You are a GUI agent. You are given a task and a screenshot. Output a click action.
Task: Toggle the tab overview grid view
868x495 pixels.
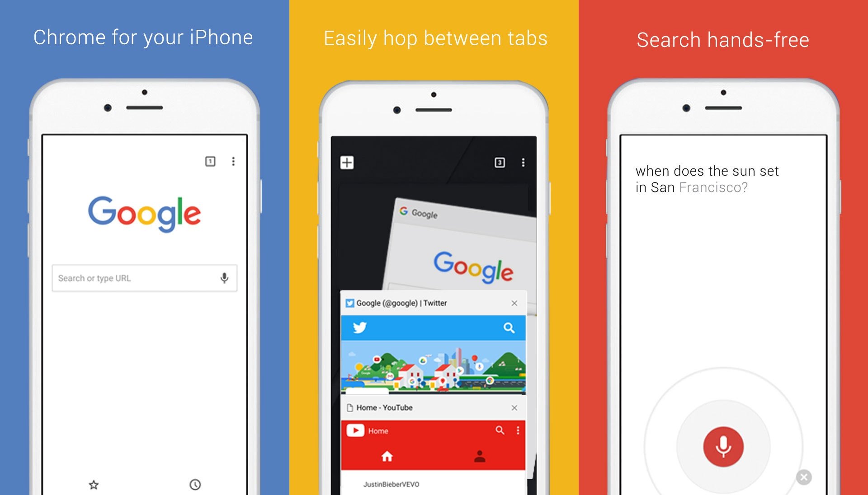500,162
